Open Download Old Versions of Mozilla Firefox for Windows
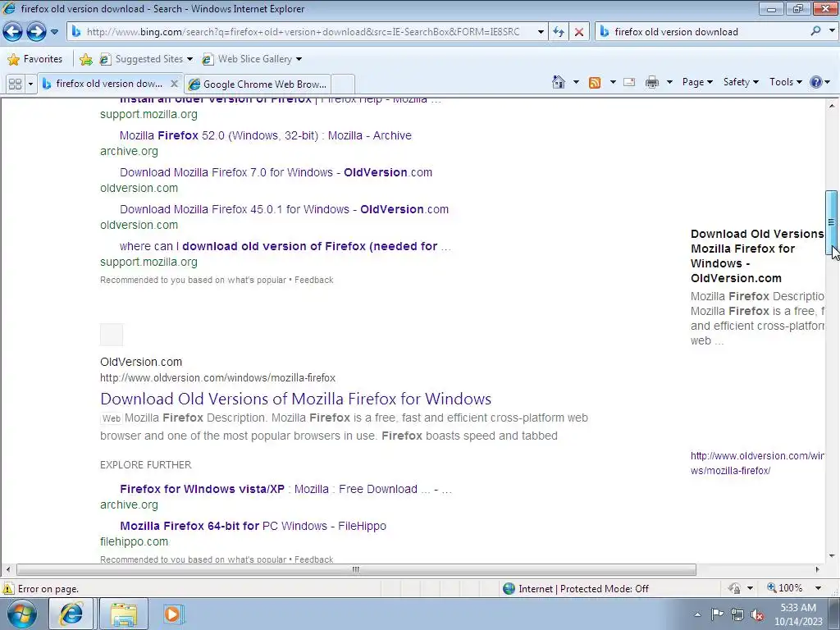 [x=295, y=399]
